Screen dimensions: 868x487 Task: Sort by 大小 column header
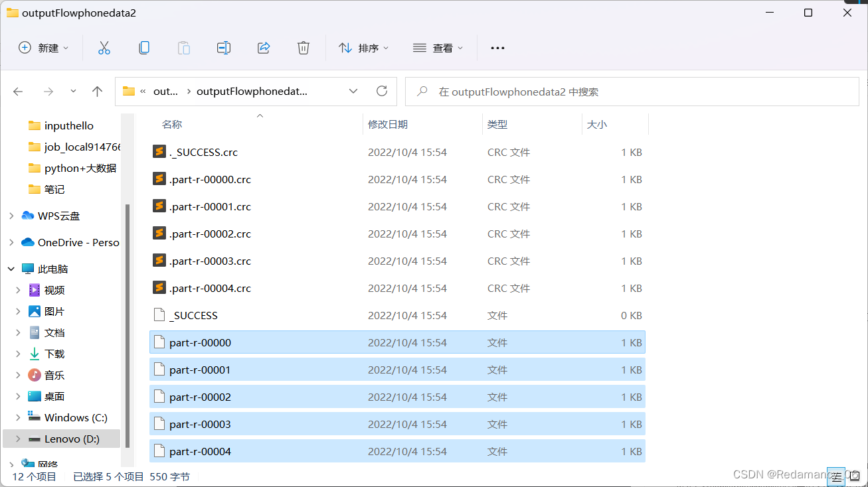click(597, 124)
